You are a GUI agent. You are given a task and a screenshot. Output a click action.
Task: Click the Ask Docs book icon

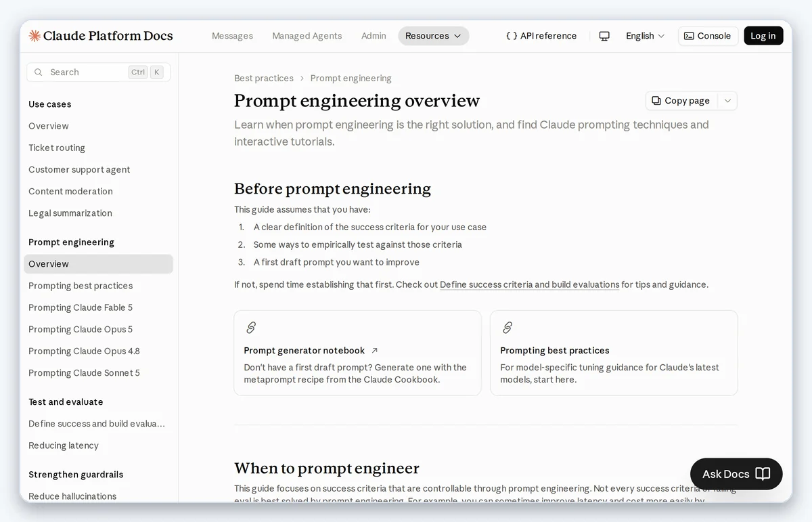click(763, 474)
